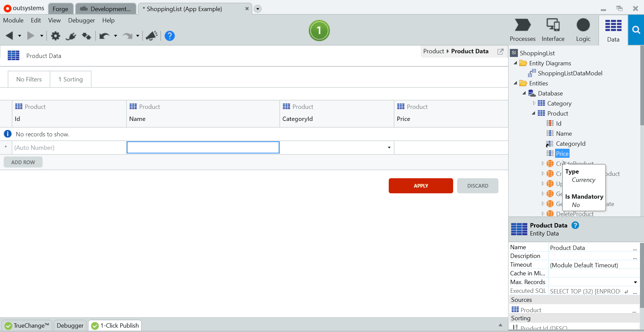Open module settings gear icon

coord(55,36)
